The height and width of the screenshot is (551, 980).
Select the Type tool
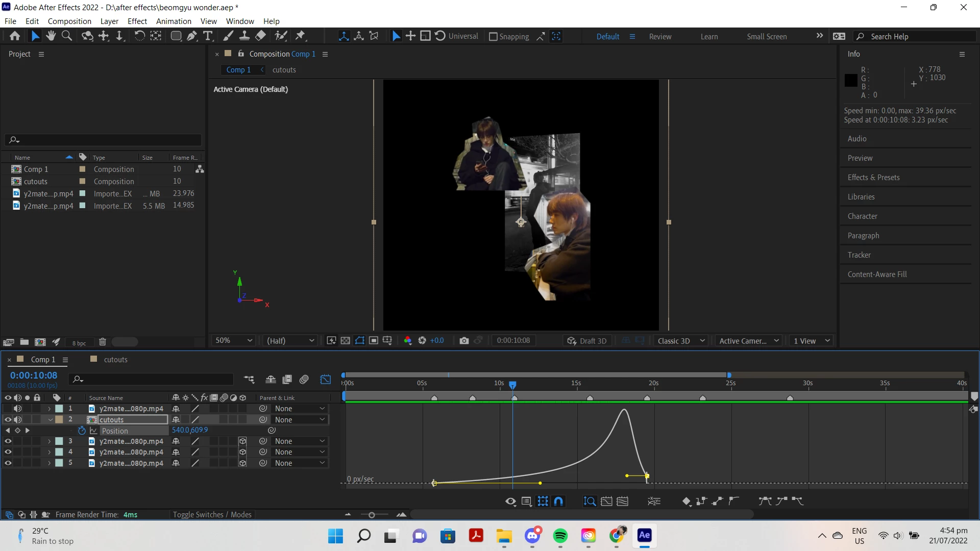coord(208,36)
